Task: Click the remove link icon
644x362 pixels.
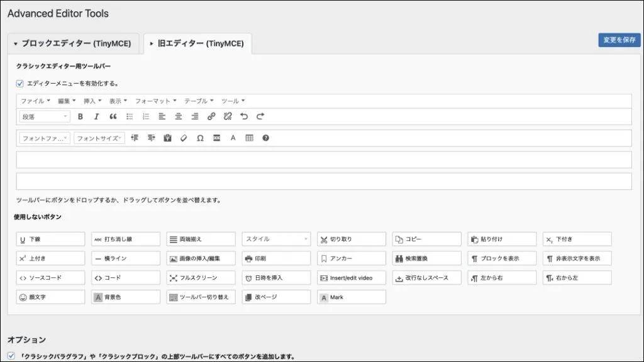Action: coord(228,116)
